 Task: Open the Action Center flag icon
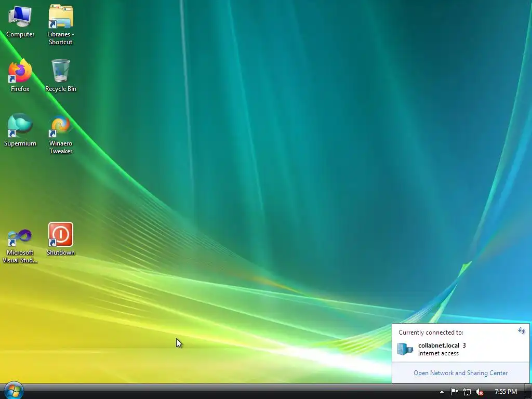pos(454,392)
